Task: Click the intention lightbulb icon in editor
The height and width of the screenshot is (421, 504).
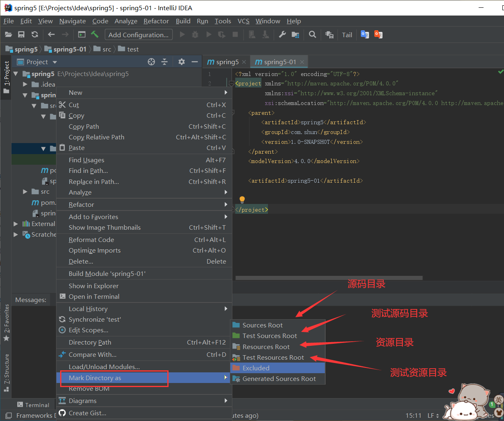Action: (242, 199)
